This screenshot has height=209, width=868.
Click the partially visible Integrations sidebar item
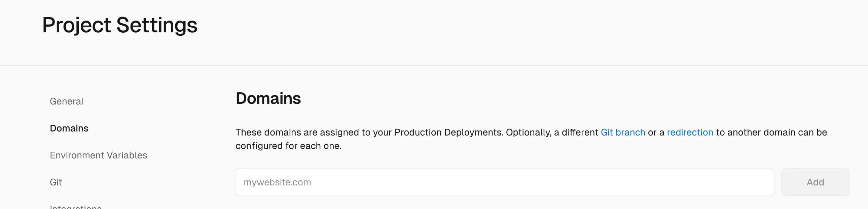[75, 207]
